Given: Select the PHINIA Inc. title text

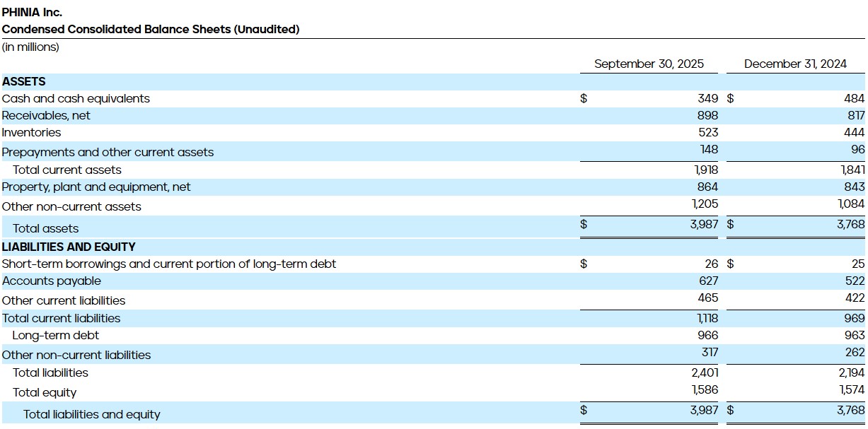Looking at the screenshot, I should tap(33, 11).
